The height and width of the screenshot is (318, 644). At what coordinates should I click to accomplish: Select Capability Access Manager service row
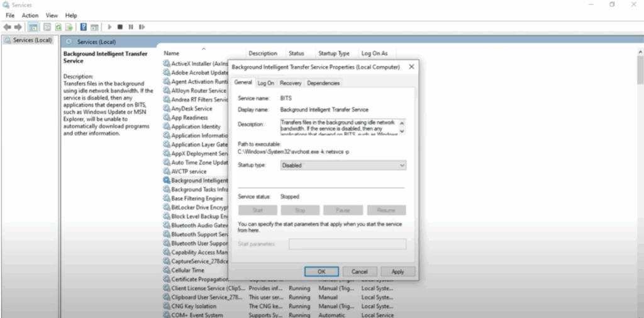coord(196,252)
